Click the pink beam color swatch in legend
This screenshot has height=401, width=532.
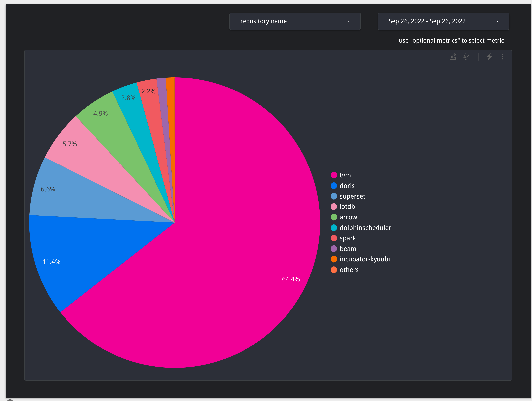click(x=334, y=249)
